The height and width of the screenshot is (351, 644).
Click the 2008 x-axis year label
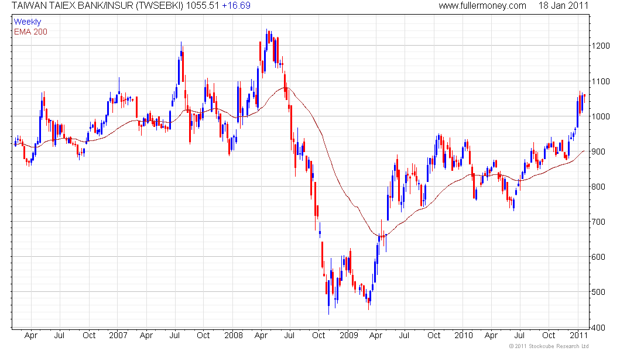click(234, 335)
